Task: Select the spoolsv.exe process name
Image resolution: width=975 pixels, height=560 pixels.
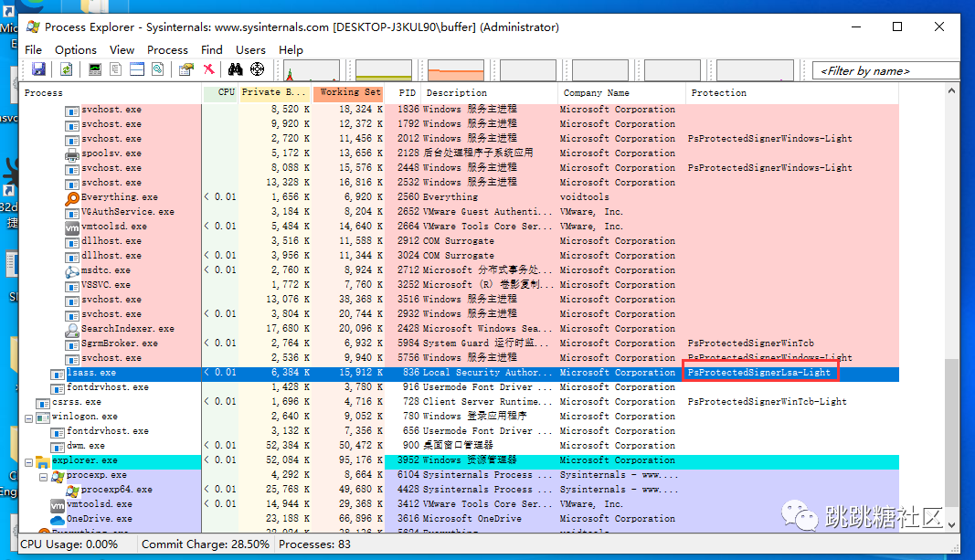Action: pyautogui.click(x=111, y=153)
